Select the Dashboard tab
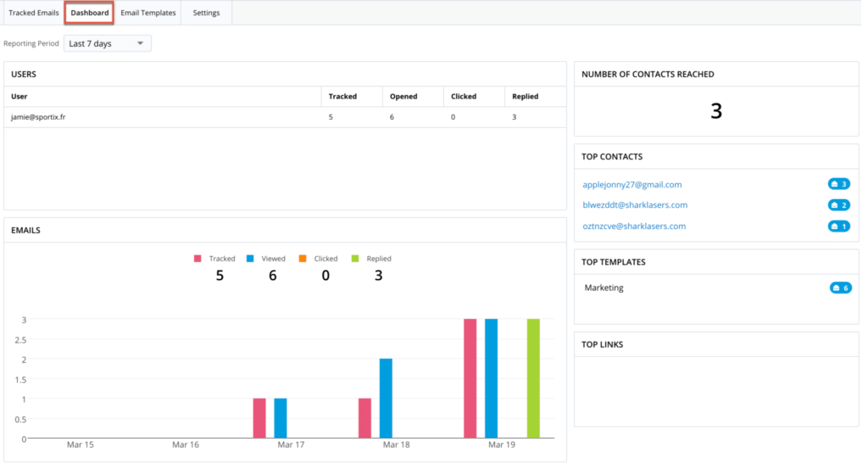868x464 pixels. click(89, 13)
